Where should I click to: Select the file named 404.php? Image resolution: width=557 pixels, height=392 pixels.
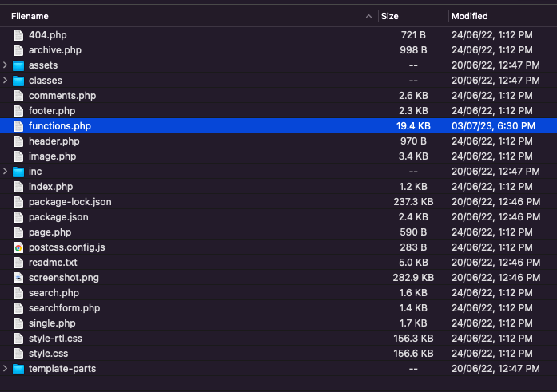[x=48, y=35]
